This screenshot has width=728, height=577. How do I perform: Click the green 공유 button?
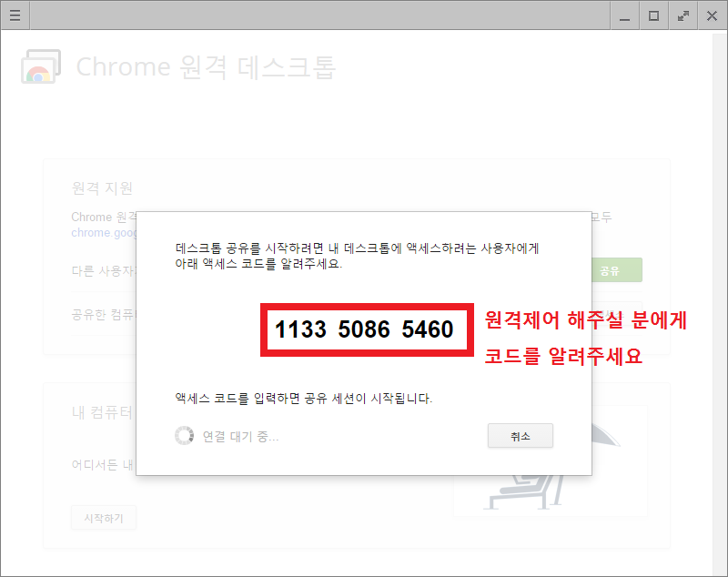coord(616,270)
